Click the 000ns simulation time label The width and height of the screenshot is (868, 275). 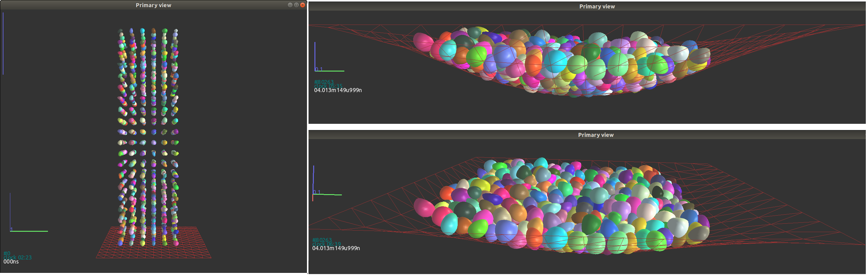11,262
